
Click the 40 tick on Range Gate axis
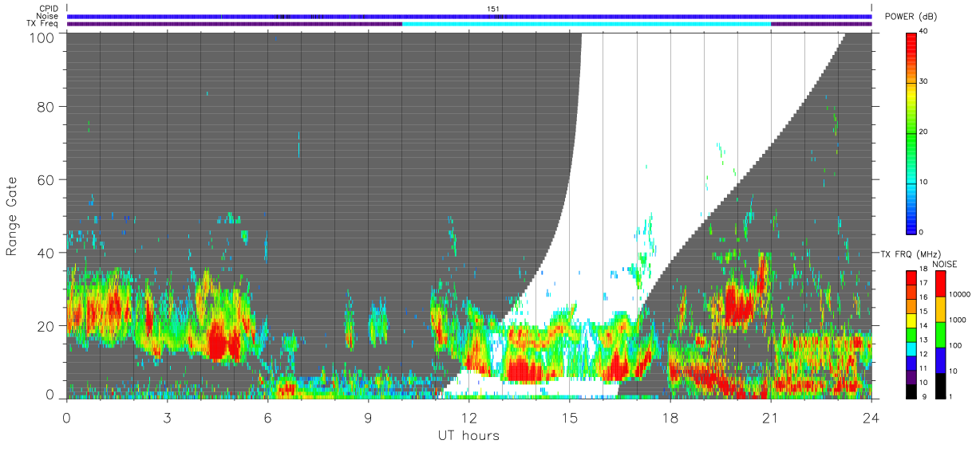pos(47,253)
